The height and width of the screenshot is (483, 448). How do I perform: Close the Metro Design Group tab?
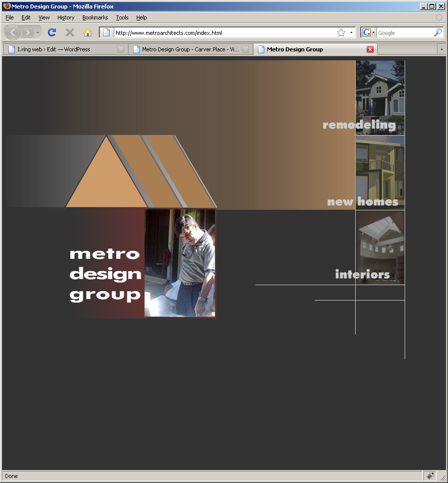coord(370,49)
